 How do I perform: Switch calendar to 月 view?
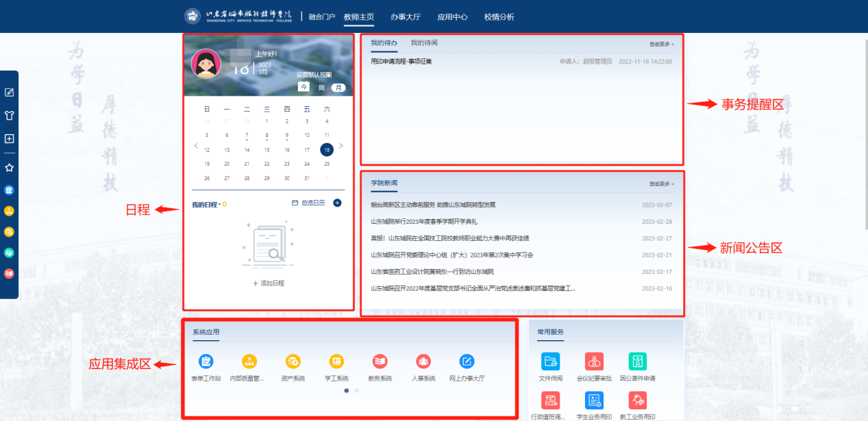pos(338,88)
